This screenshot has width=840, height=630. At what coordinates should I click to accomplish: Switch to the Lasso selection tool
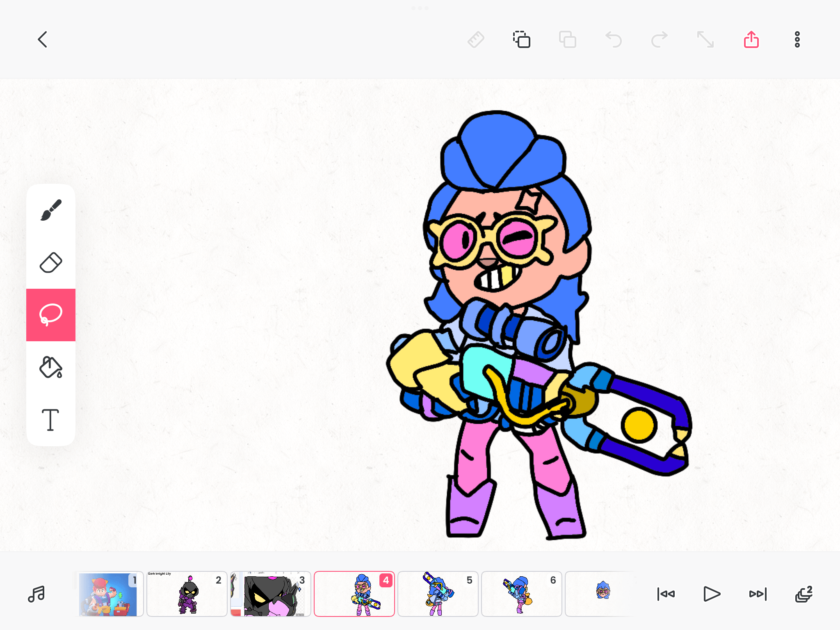pyautogui.click(x=50, y=314)
